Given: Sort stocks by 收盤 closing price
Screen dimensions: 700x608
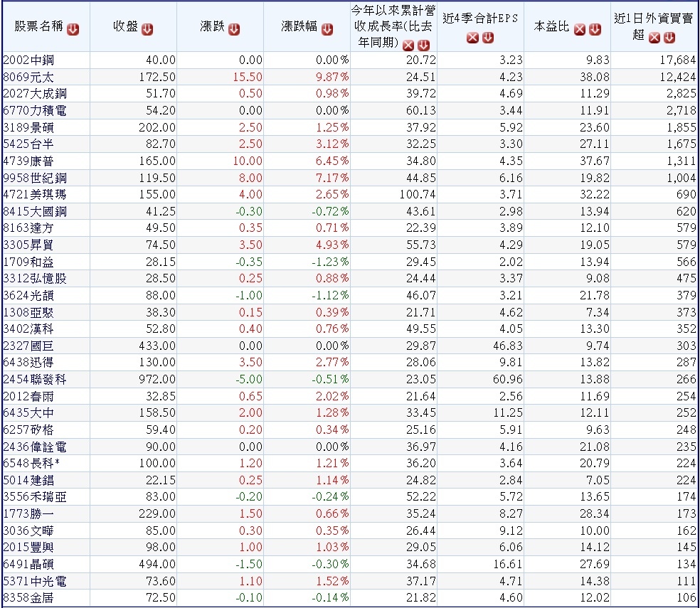Looking at the screenshot, I should tap(147, 29).
